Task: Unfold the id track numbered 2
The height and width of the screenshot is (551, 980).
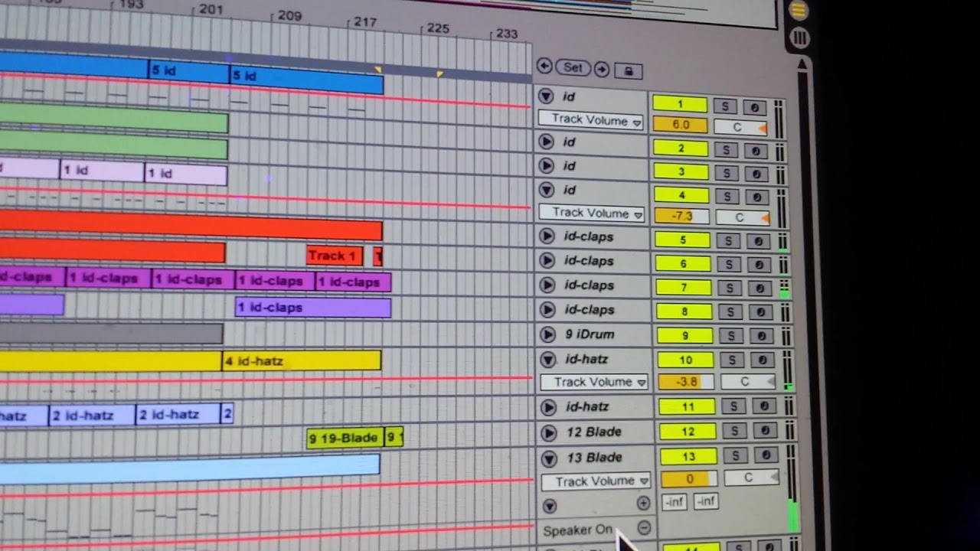Action: click(546, 142)
